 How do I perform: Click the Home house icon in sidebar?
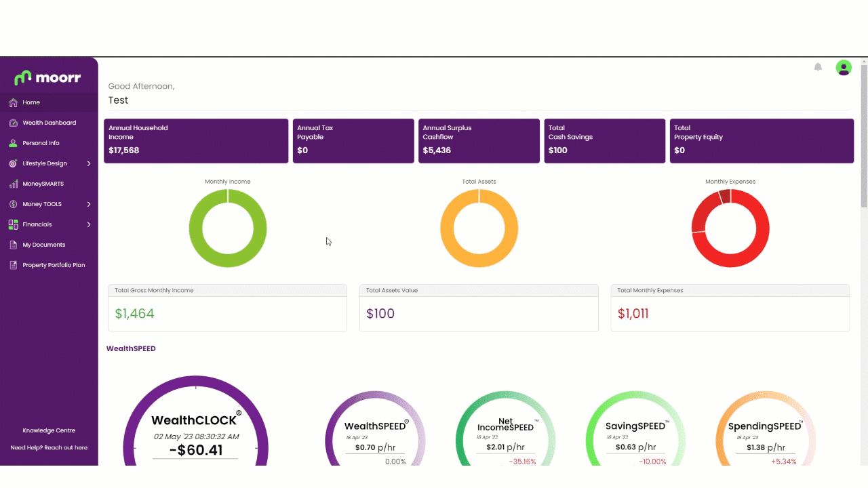click(13, 102)
